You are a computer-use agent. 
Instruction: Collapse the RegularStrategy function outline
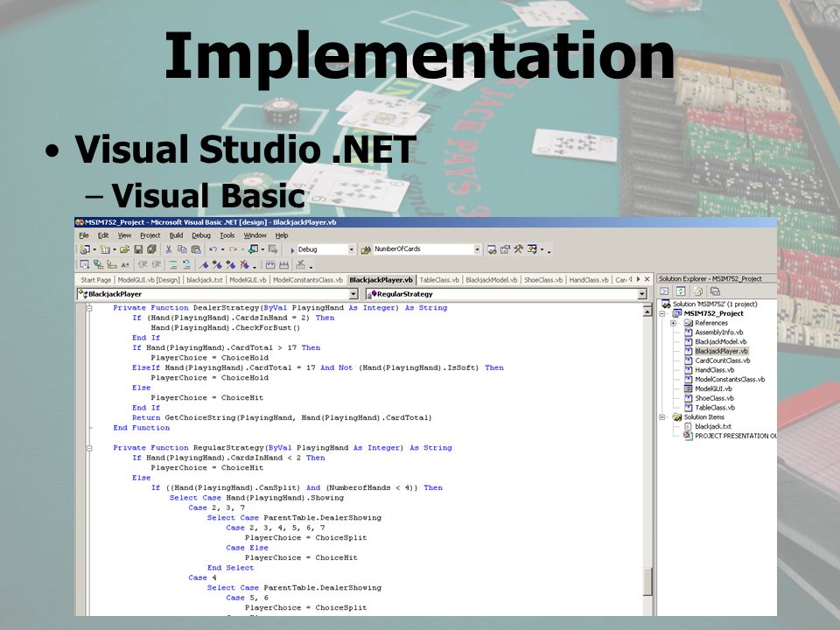[x=89, y=448]
